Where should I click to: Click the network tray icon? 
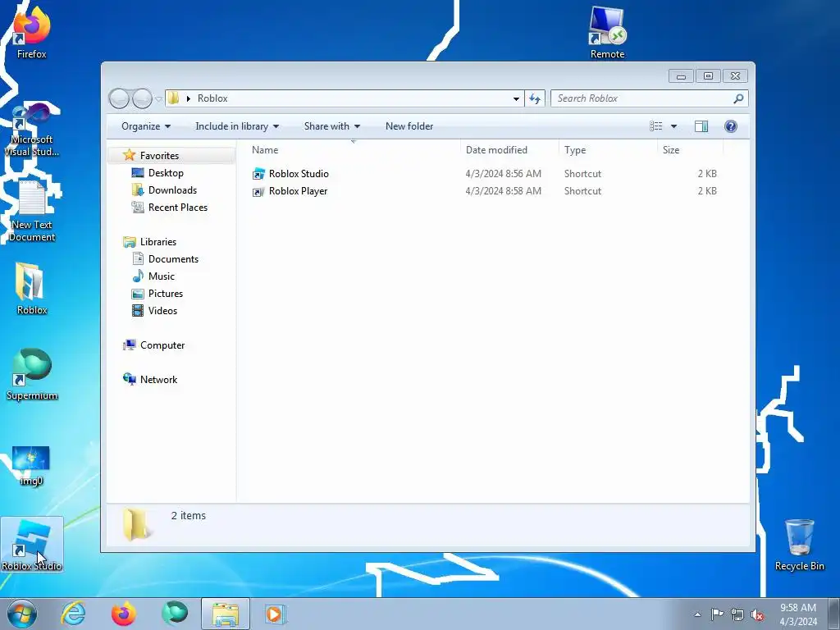[x=737, y=615]
